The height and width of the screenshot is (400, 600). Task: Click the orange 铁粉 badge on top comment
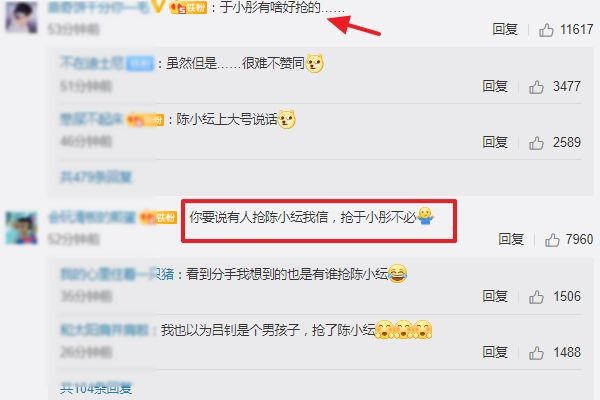[x=189, y=7]
